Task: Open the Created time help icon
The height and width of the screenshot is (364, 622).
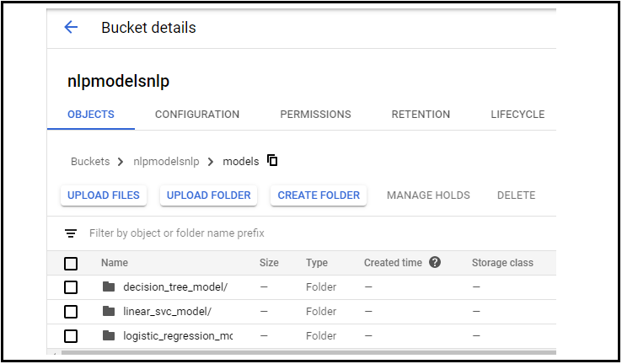Action: point(435,262)
